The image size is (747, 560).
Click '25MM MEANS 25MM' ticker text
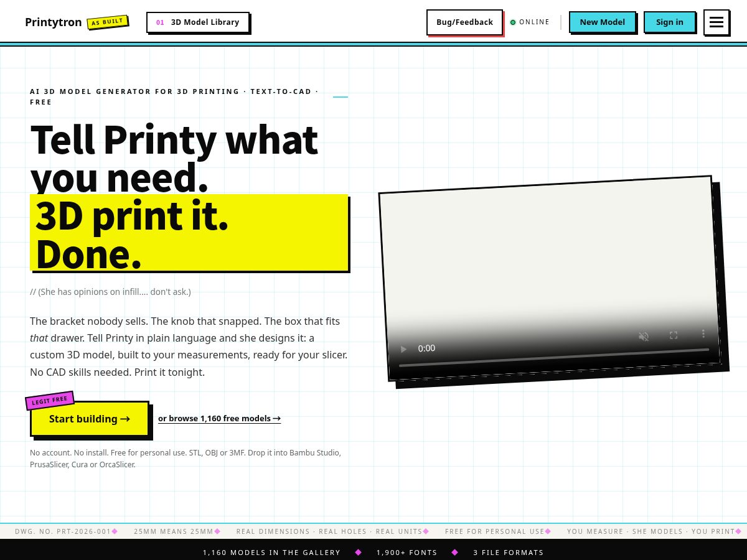point(174,531)
